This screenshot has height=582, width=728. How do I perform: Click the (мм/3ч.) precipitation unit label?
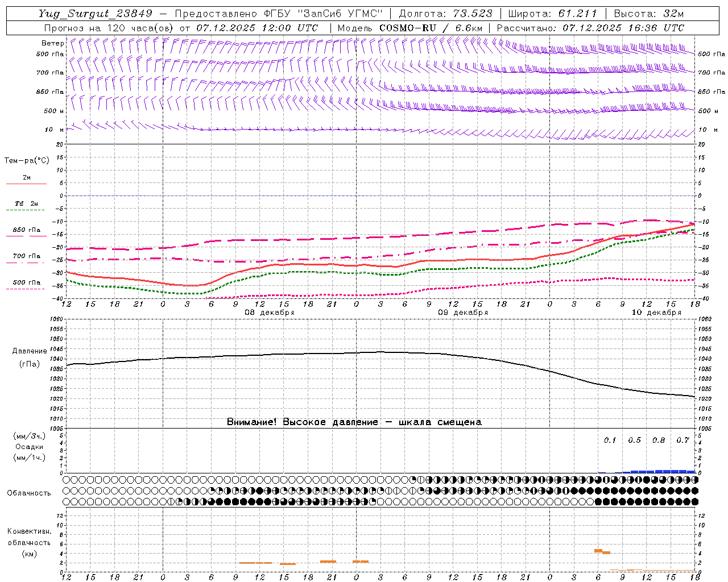pyautogui.click(x=30, y=436)
